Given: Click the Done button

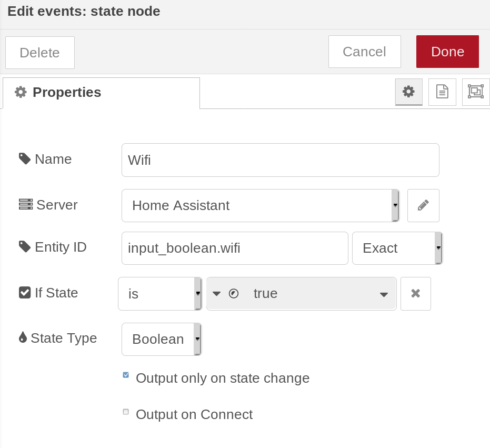Looking at the screenshot, I should coord(447,52).
